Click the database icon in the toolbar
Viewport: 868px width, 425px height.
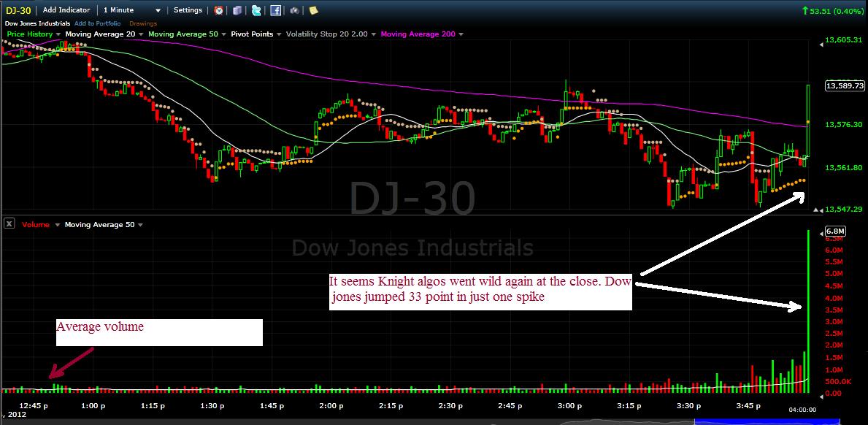pos(237,9)
